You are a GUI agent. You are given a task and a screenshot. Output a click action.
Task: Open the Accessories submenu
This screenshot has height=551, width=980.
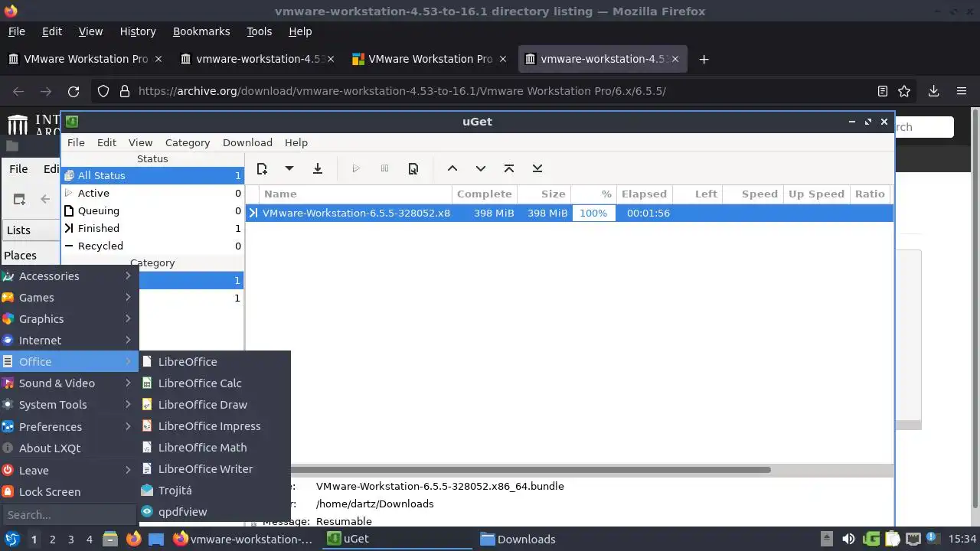[x=69, y=275]
